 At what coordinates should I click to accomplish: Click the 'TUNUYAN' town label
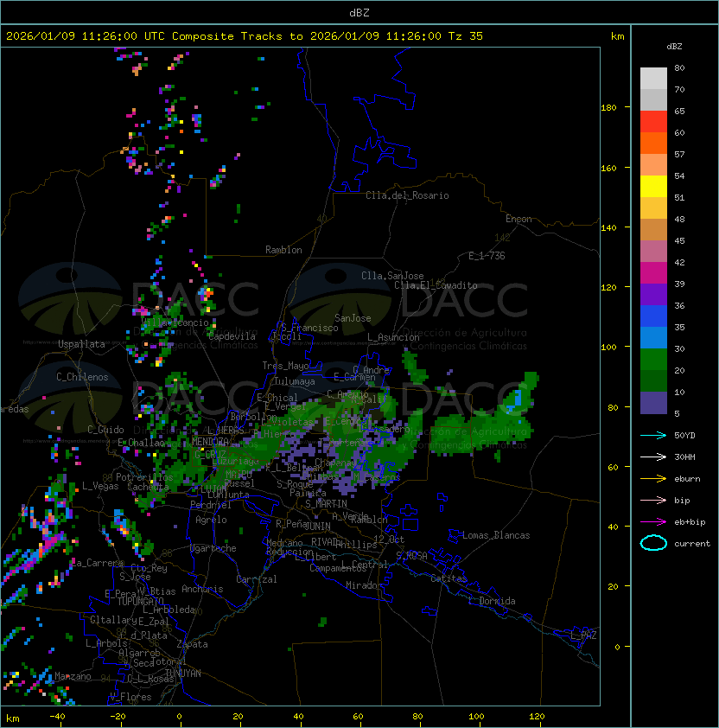(183, 674)
